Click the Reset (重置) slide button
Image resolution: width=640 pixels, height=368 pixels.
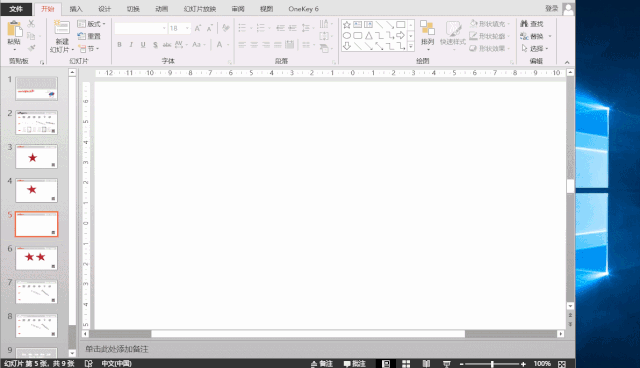coord(89,36)
